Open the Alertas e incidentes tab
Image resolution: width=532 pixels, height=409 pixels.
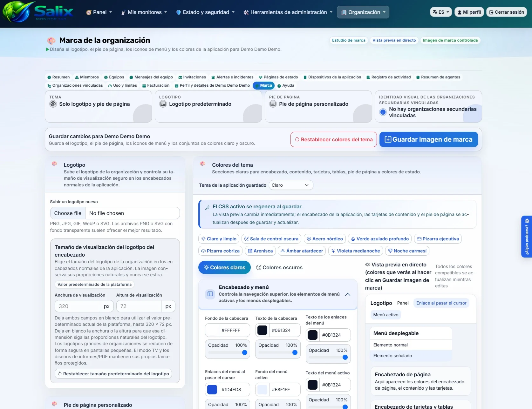(232, 77)
